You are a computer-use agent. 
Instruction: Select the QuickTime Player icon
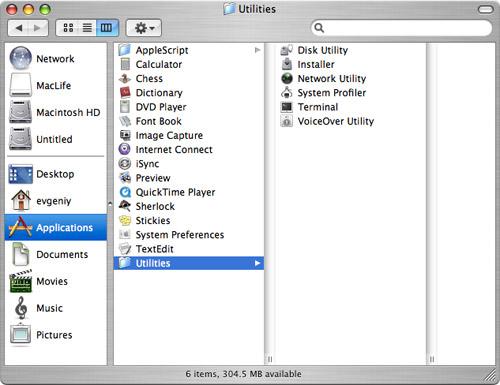125,192
